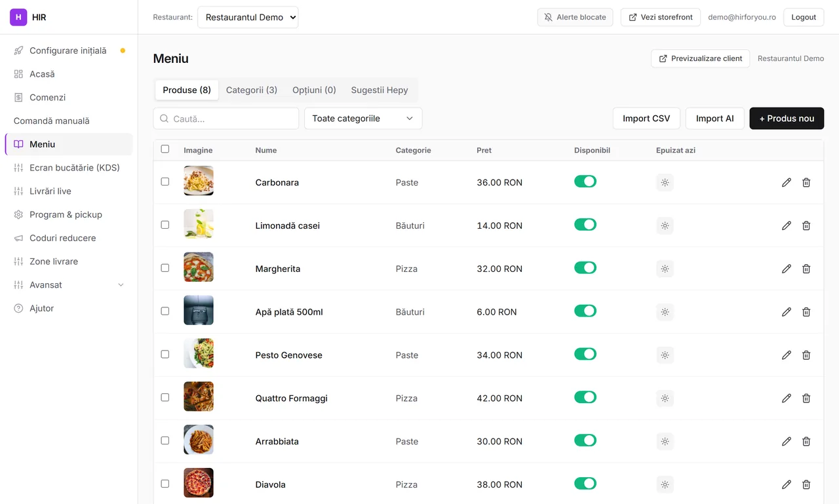Image resolution: width=839 pixels, height=504 pixels.
Task: Set Apă plată 500ml as sold out today
Action: [x=665, y=312]
